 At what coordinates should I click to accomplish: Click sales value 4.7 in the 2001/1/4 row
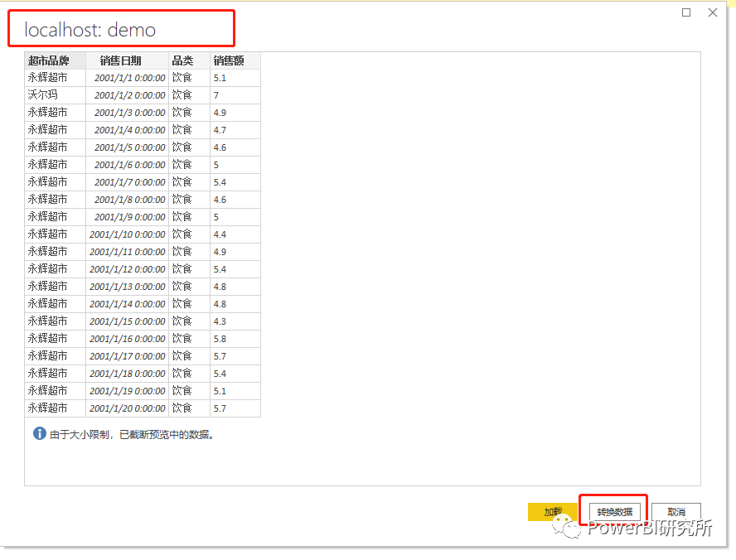(x=235, y=130)
